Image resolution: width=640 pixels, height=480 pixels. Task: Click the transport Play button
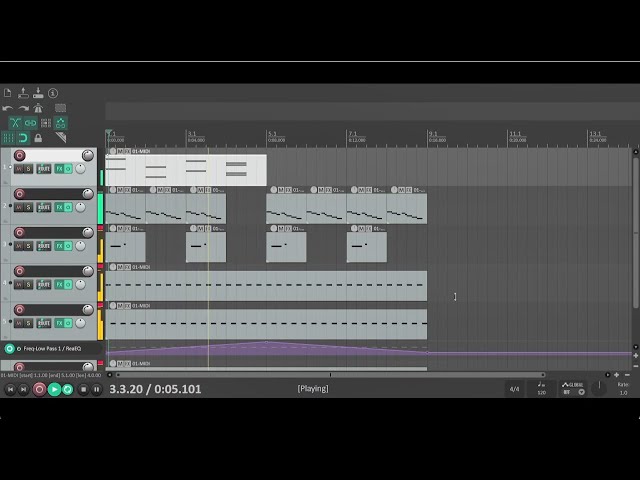pyautogui.click(x=54, y=389)
